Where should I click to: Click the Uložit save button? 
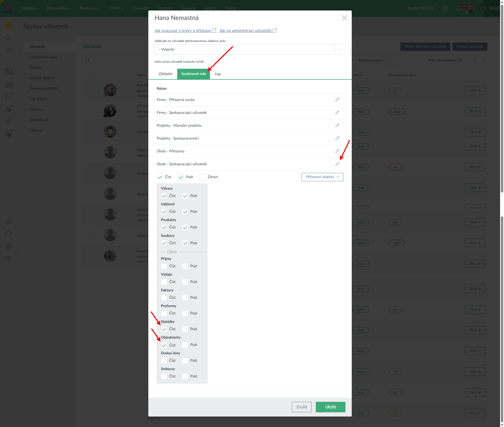(x=330, y=407)
